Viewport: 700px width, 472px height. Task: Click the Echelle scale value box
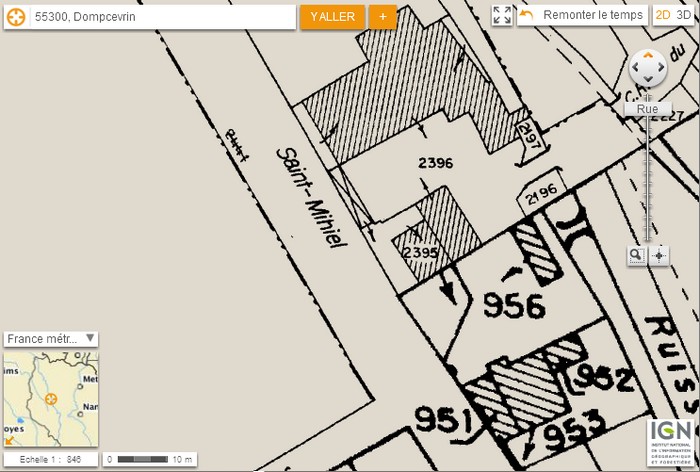tap(51, 459)
